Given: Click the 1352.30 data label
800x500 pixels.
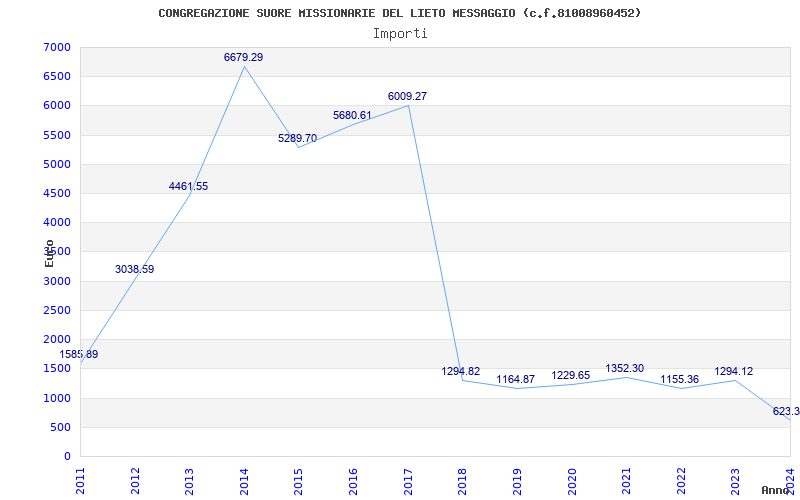Looking at the screenshot, I should 624,368.
